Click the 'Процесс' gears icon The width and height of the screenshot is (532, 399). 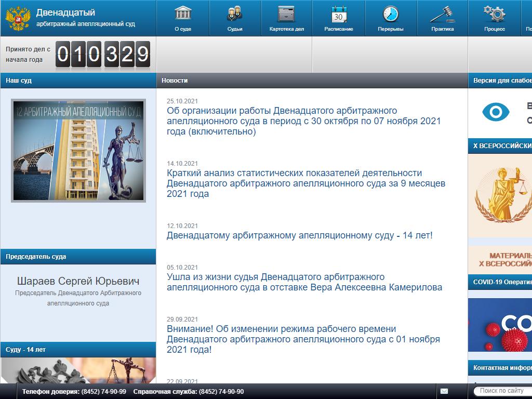coord(494,14)
